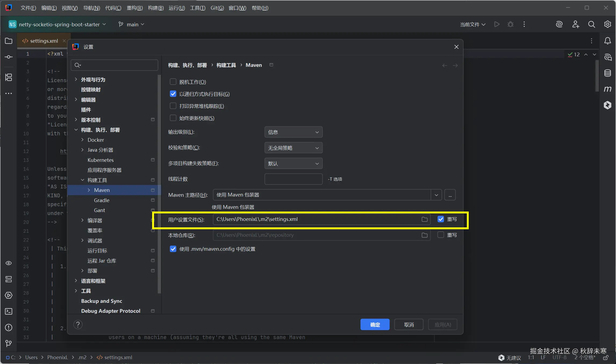
Task: Click the 取消 button
Action: click(x=409, y=325)
